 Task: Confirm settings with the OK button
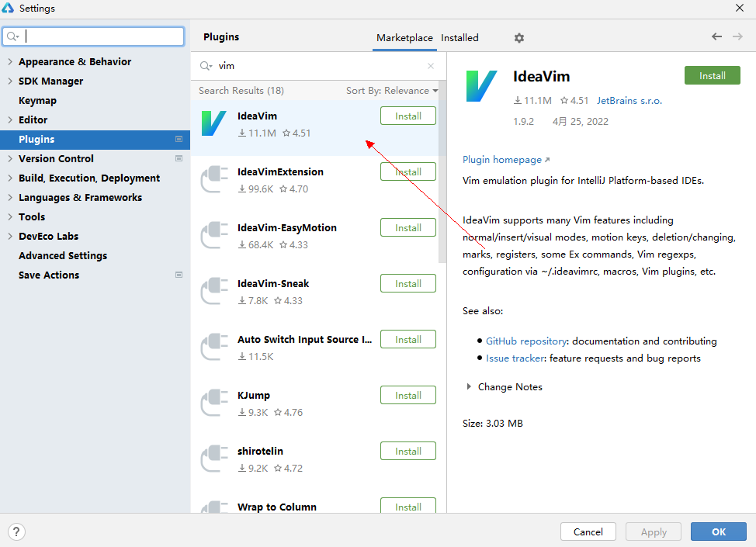click(x=719, y=531)
